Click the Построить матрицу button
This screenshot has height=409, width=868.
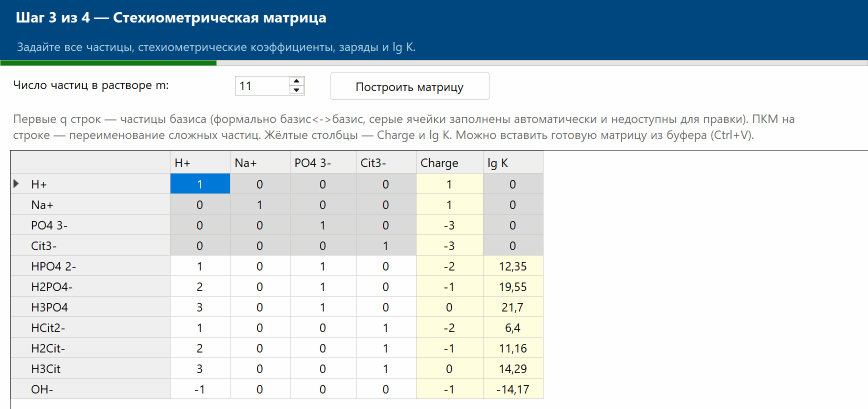(x=410, y=86)
